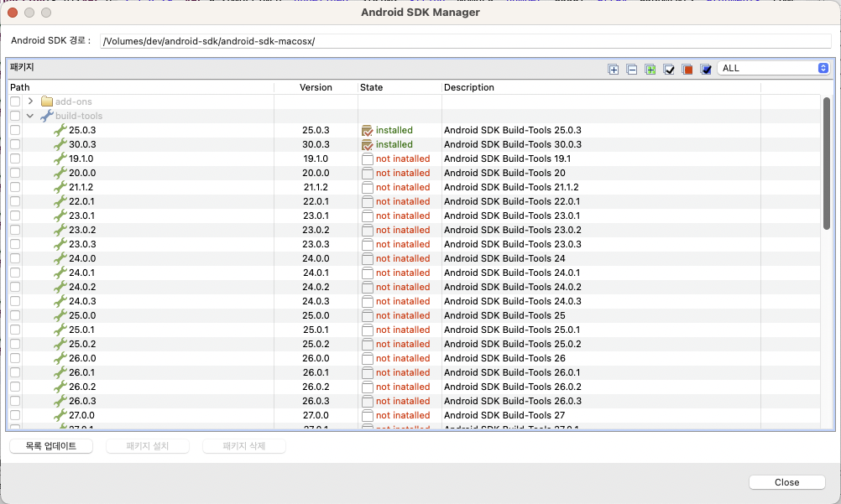The width and height of the screenshot is (841, 504).
Task: Click the wrench icon for 25.0.3
Action: coord(60,130)
